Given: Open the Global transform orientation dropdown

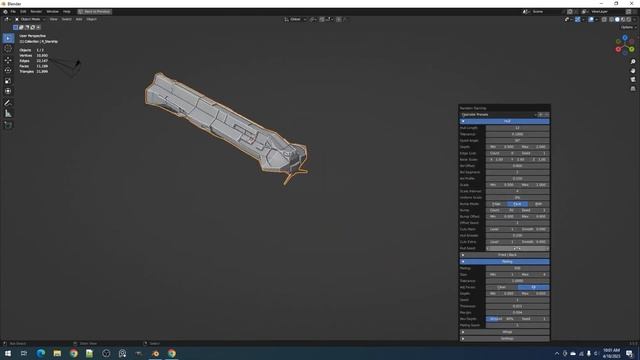Looking at the screenshot, I should coord(295,19).
